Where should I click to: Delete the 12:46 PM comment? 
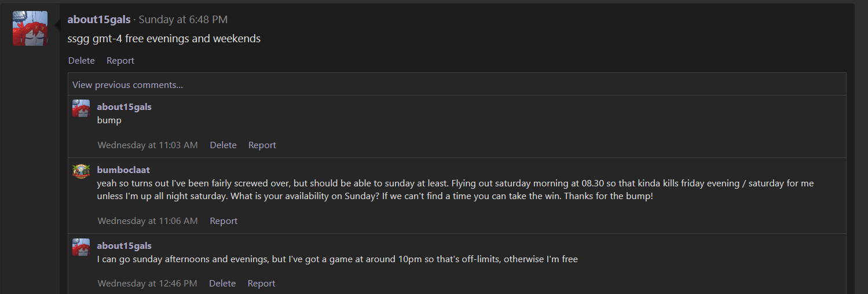click(x=222, y=284)
